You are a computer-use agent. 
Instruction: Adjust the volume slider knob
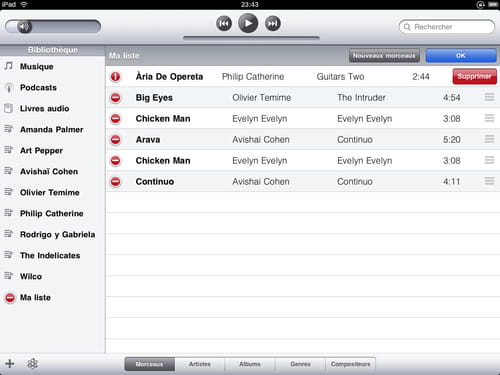(x=24, y=26)
